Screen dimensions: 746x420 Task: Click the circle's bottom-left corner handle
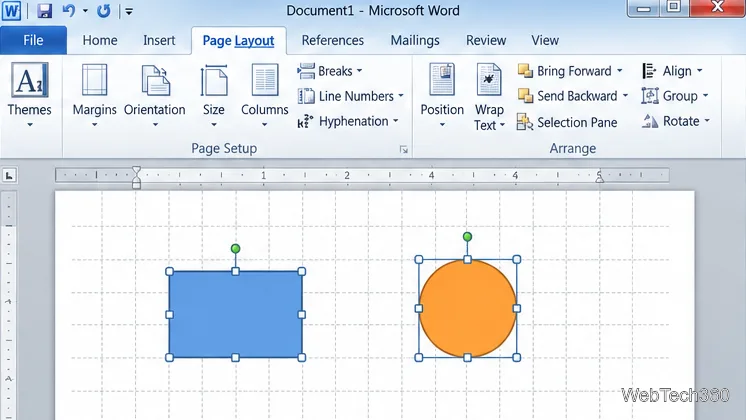click(x=419, y=357)
